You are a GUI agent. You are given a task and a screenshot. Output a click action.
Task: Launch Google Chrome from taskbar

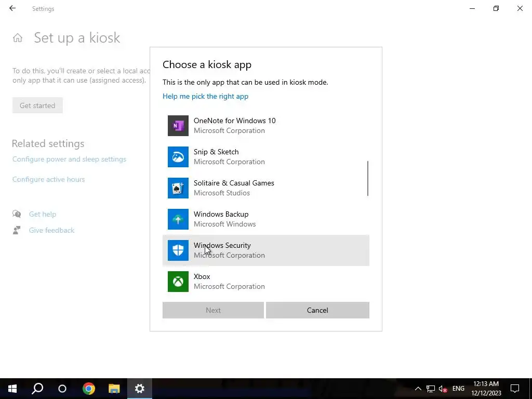pyautogui.click(x=88, y=389)
